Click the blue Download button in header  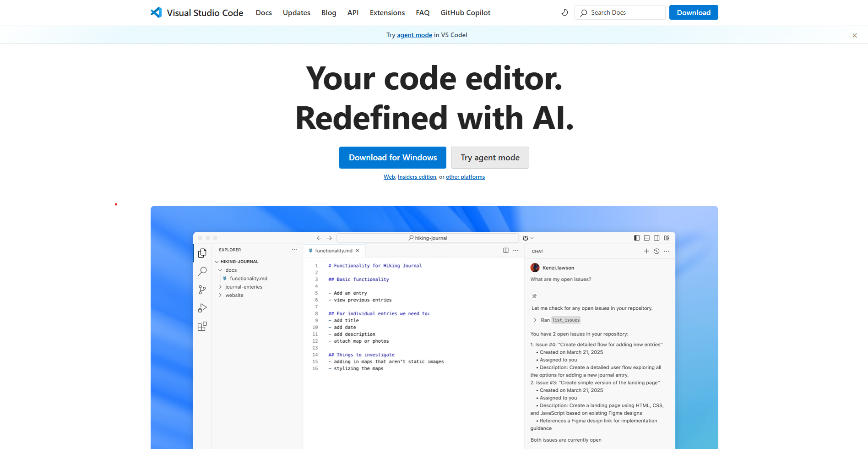(x=694, y=12)
